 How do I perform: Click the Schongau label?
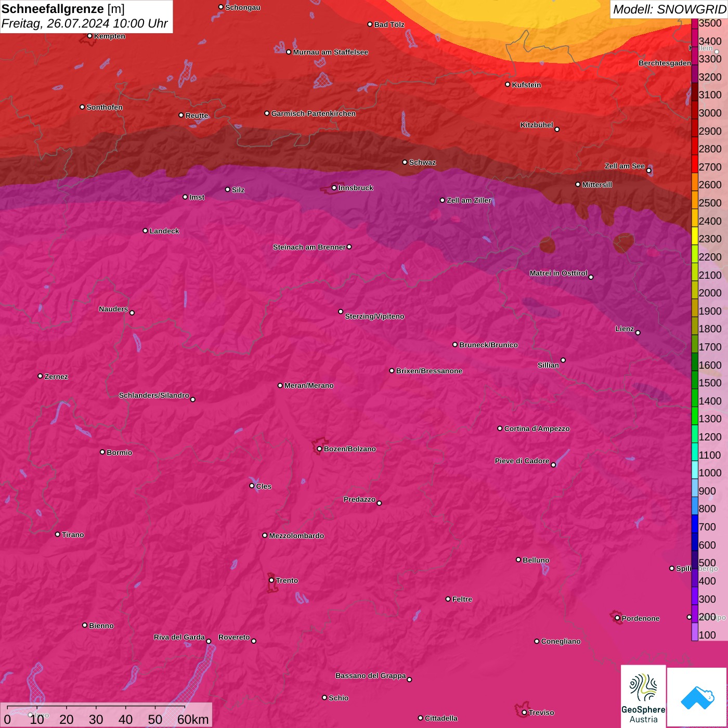click(243, 7)
